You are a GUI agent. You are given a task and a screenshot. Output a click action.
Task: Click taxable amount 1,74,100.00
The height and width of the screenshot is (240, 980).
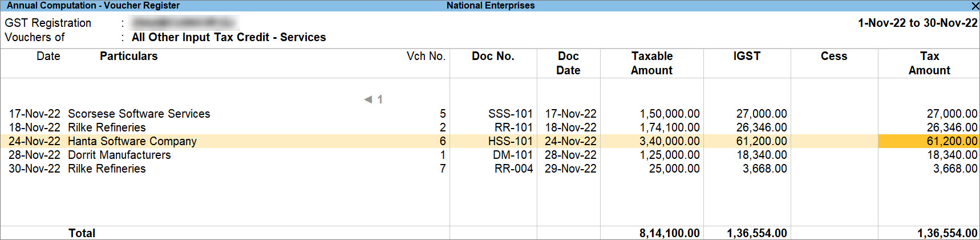tap(670, 127)
